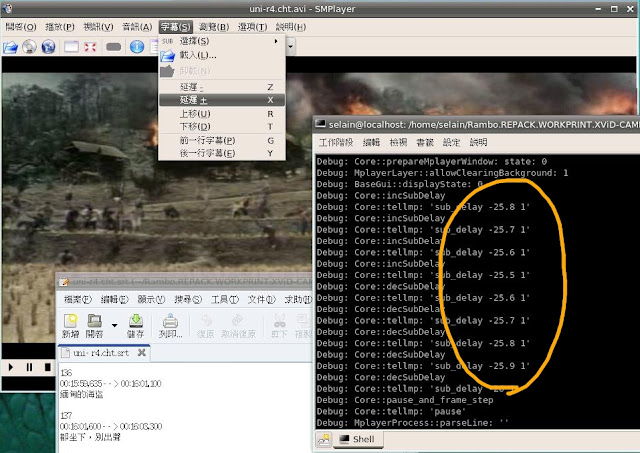Click the open file folder icon in SMPlayer toolbar
Screen dimensions: 640x453
(x=11, y=47)
